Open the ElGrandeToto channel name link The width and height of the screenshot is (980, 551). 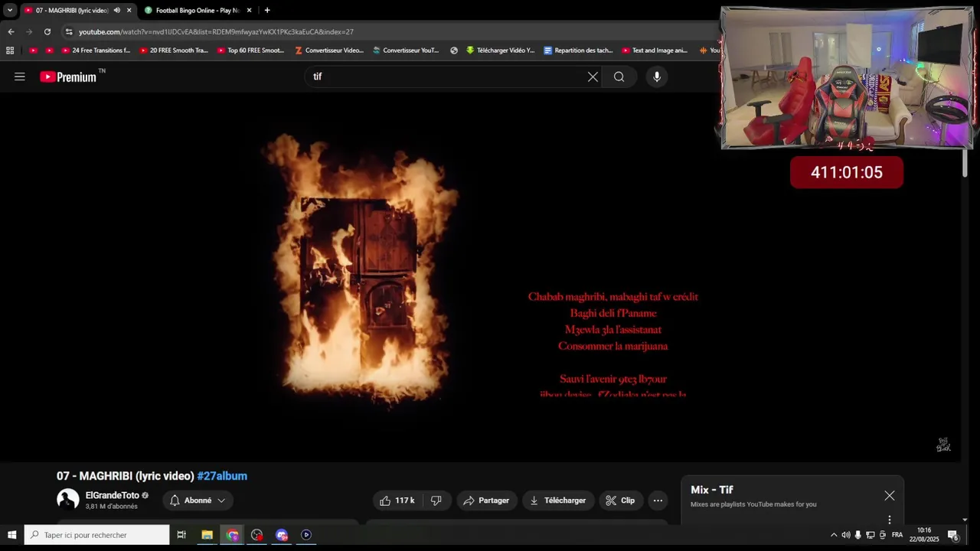point(112,495)
